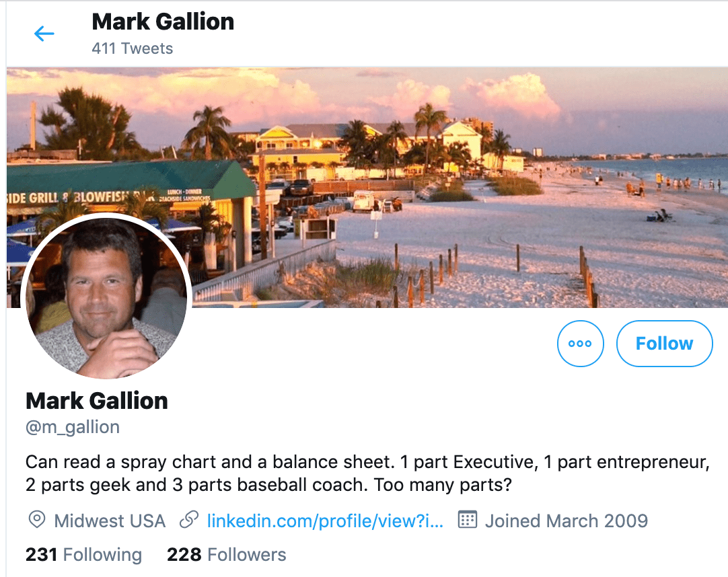Screen dimensions: 728x577
Task: Click the calendar icon beside Joined date
Action: point(467,520)
